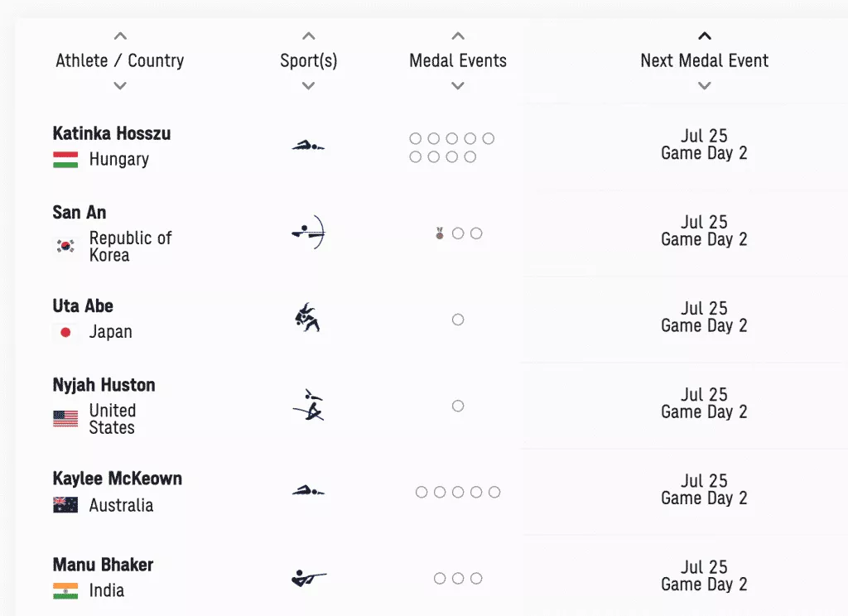Click Uta Abe's single medal event circle
Viewport: 848px width, 616px height.
[458, 320]
